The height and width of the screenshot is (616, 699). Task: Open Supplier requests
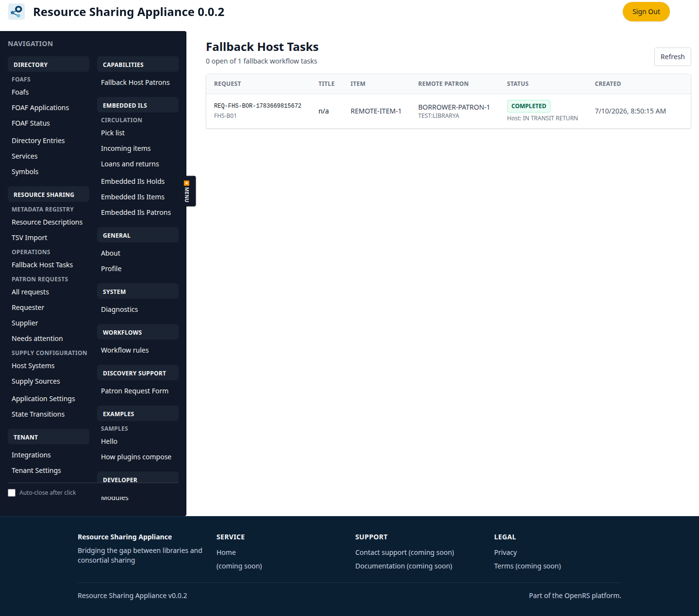pos(25,323)
